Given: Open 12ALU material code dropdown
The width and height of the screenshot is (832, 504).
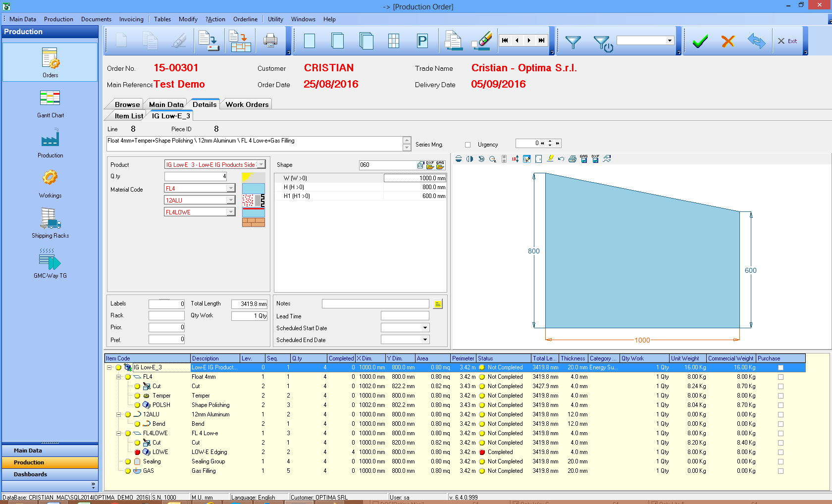Looking at the screenshot, I should point(231,200).
